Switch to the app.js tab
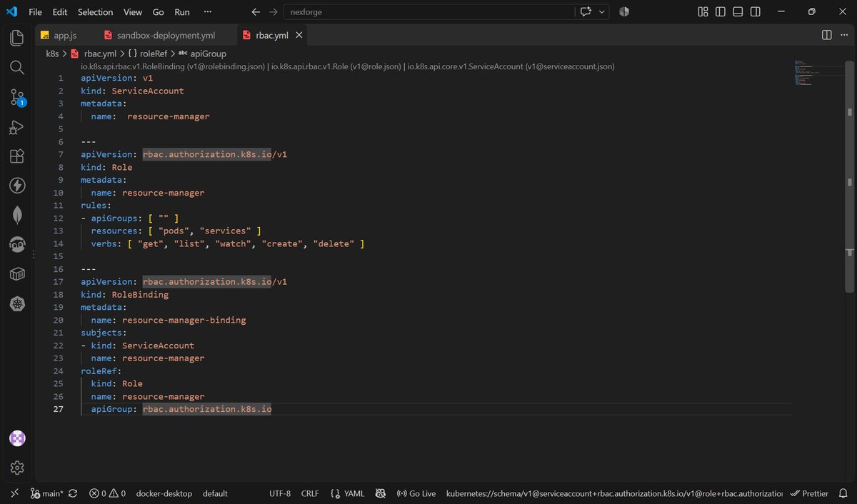 (65, 35)
